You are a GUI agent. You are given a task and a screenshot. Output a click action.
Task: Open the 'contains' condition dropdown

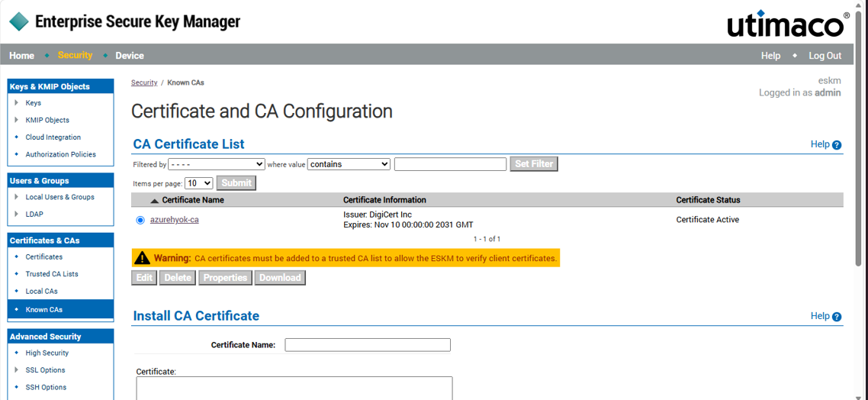pyautogui.click(x=349, y=165)
